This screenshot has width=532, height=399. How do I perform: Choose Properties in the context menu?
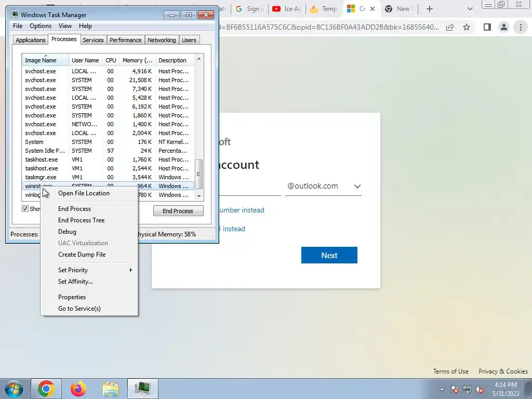pyautogui.click(x=72, y=297)
